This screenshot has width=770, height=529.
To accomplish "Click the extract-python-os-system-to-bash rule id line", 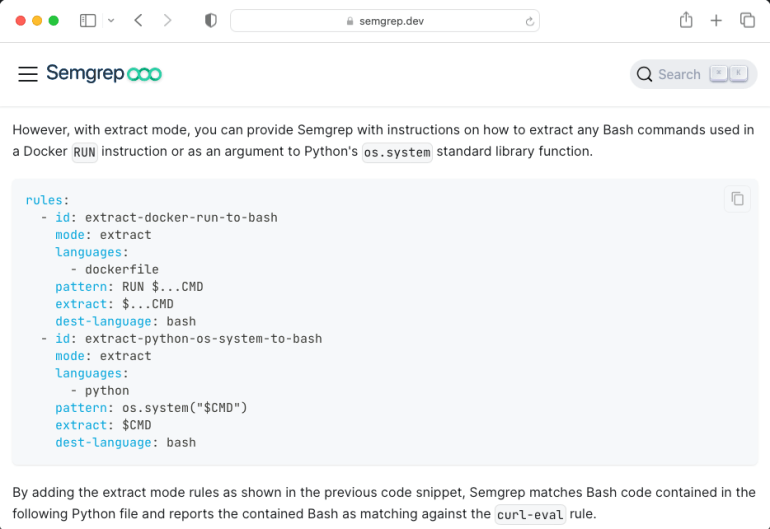I will coord(203,338).
